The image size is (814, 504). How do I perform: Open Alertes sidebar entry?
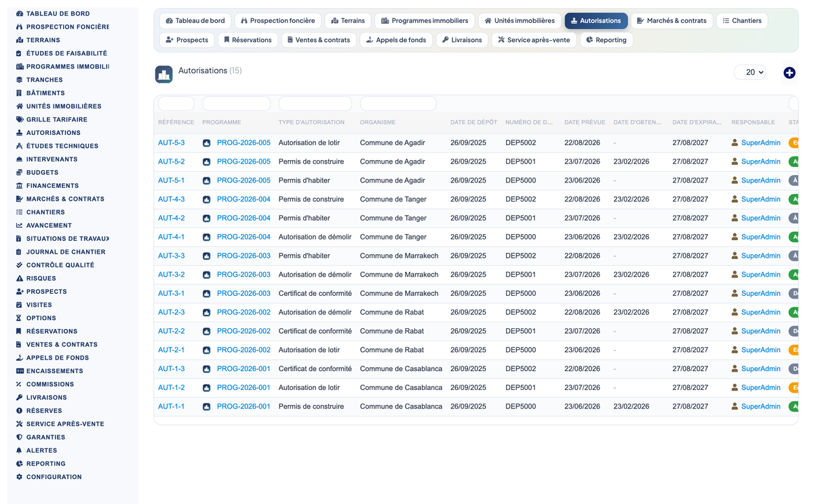coord(41,450)
